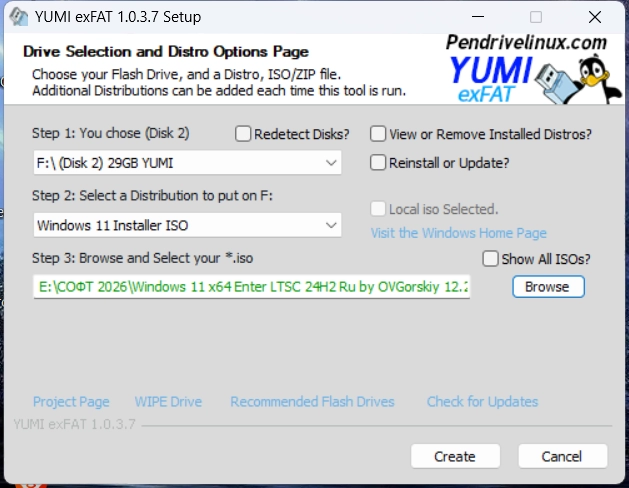
Task: Open the Project Page link
Action: 71,401
